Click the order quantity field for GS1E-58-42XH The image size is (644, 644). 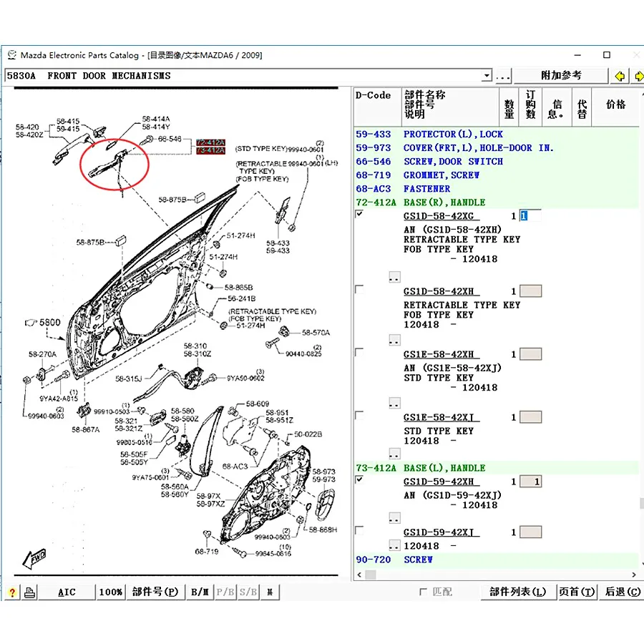coord(530,354)
